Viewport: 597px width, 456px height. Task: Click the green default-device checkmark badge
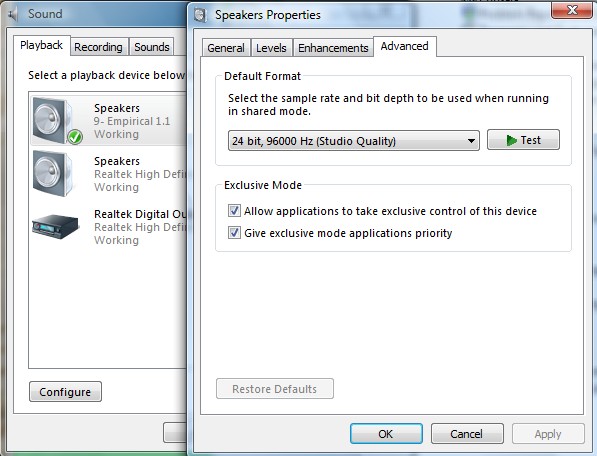coord(75,137)
